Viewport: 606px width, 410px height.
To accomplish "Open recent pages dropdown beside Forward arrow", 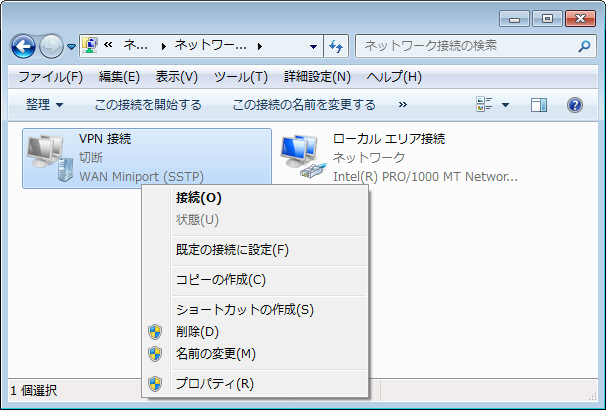I will 71,47.
